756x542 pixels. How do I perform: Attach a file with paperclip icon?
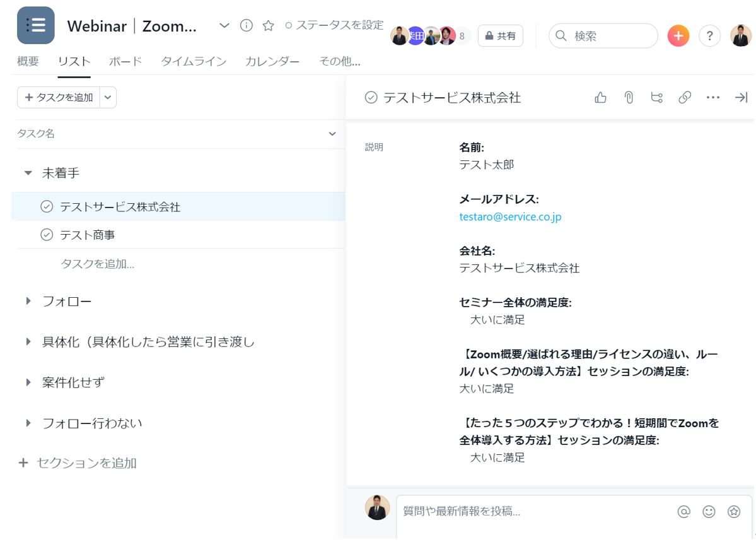click(629, 98)
